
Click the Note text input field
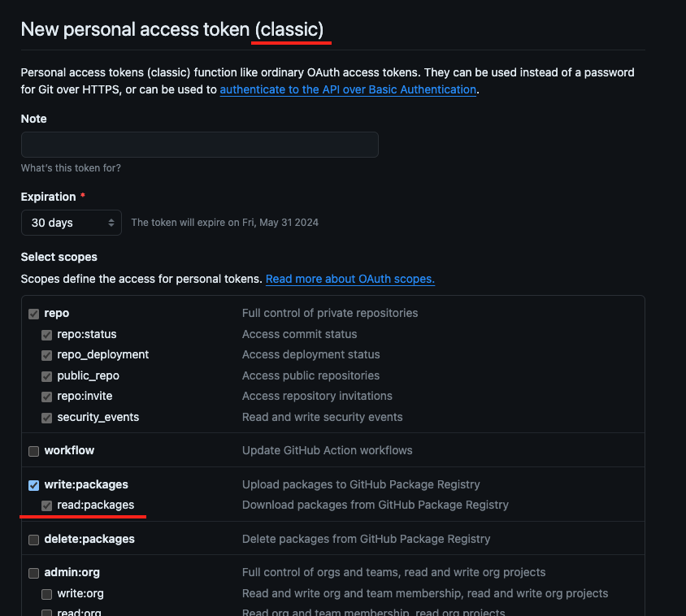(199, 145)
